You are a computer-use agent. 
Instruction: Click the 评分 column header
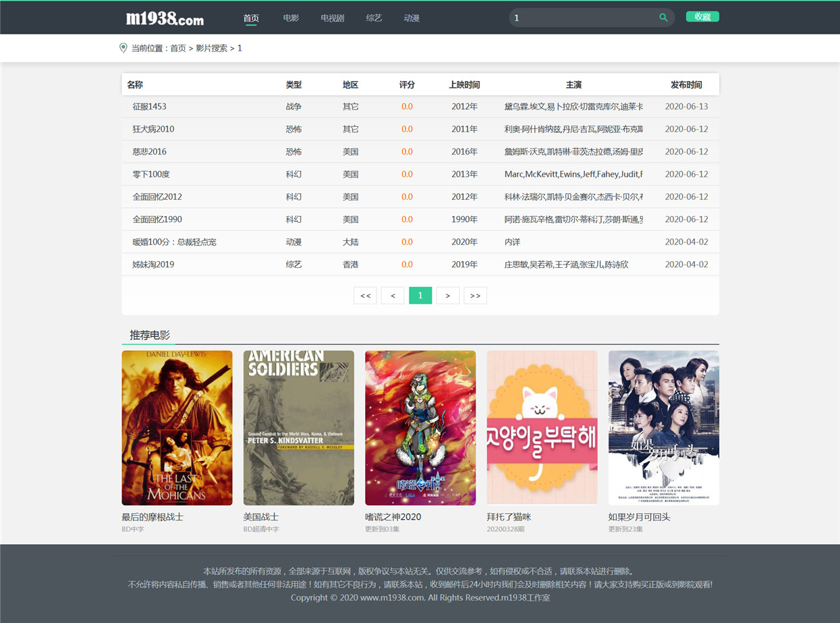(x=407, y=85)
